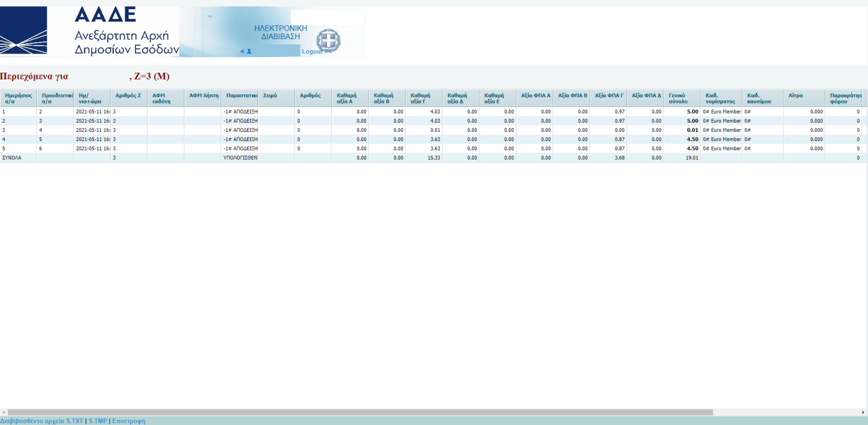Click the AADE logo emblem
Viewport: 868px width, 425px height.
pyautogui.click(x=24, y=31)
